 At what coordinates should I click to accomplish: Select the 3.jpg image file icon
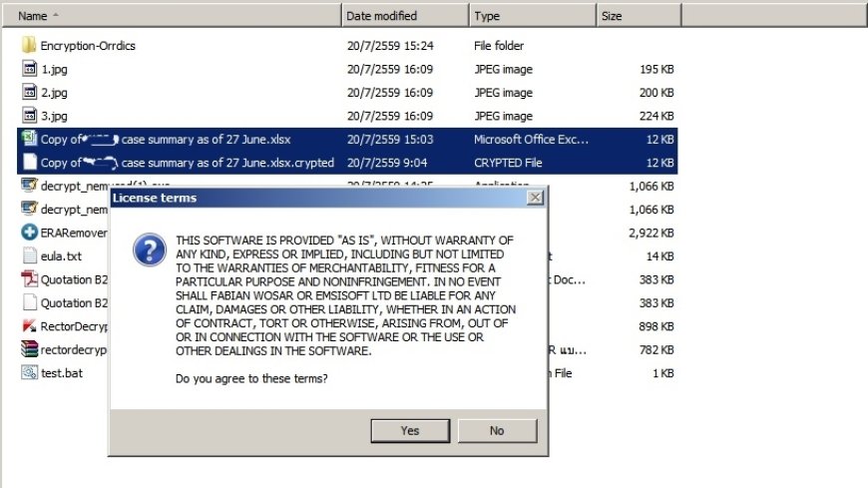(x=29, y=115)
